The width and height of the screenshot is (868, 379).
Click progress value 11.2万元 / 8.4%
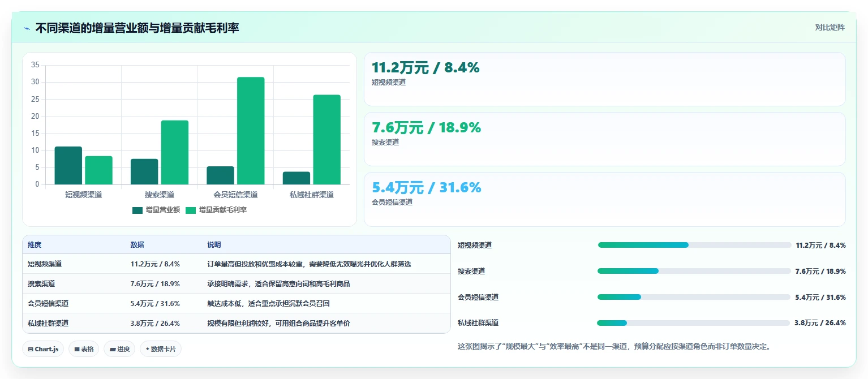(820, 245)
